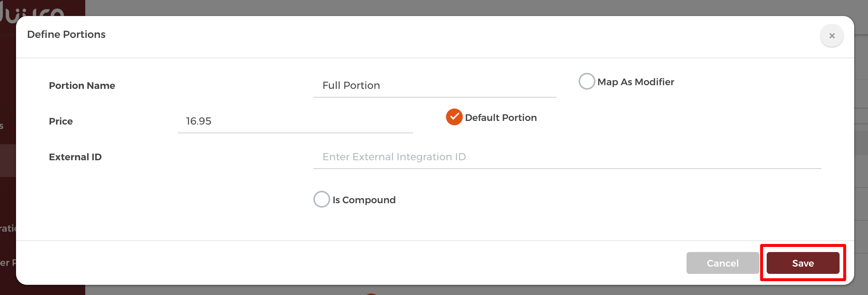Click the Map As Modifier label text
Image resolution: width=868 pixels, height=295 pixels.
pyautogui.click(x=636, y=82)
